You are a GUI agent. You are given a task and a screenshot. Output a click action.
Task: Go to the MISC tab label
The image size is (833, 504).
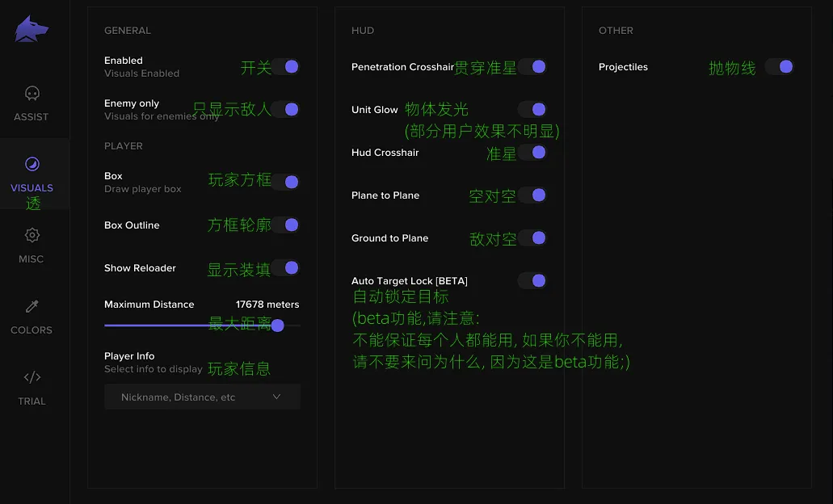32,259
